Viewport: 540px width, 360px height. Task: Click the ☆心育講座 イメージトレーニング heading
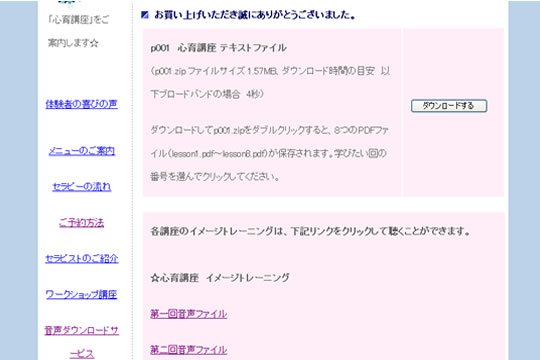220,278
